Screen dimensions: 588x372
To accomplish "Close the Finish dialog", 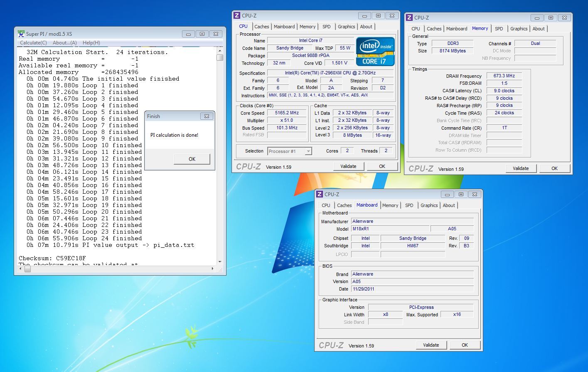I will click(207, 116).
